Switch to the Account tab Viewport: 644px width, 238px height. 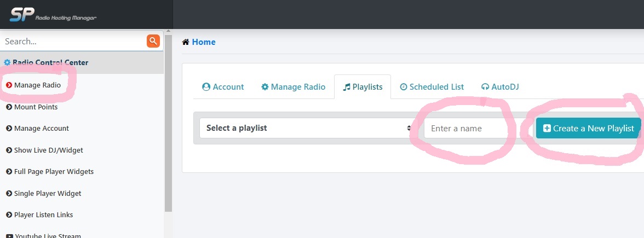pyautogui.click(x=223, y=87)
